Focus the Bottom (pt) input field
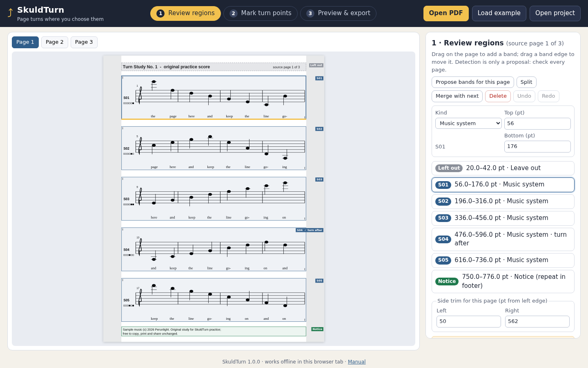The image size is (588, 368). pos(537,146)
